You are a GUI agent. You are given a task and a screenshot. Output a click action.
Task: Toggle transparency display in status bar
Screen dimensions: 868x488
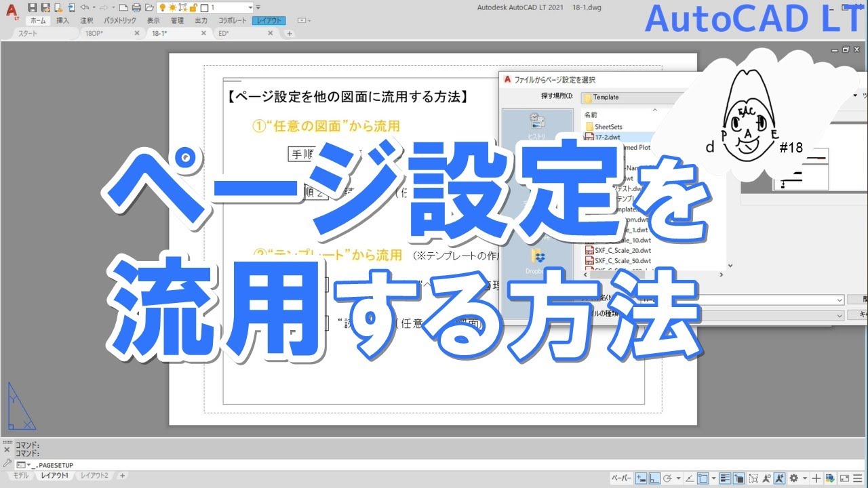[739, 478]
